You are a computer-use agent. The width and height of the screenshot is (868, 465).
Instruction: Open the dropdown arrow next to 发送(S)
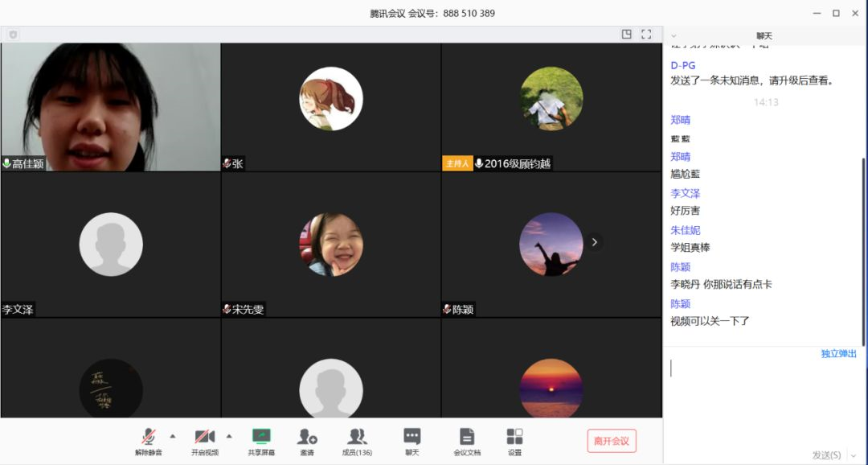pyautogui.click(x=853, y=455)
